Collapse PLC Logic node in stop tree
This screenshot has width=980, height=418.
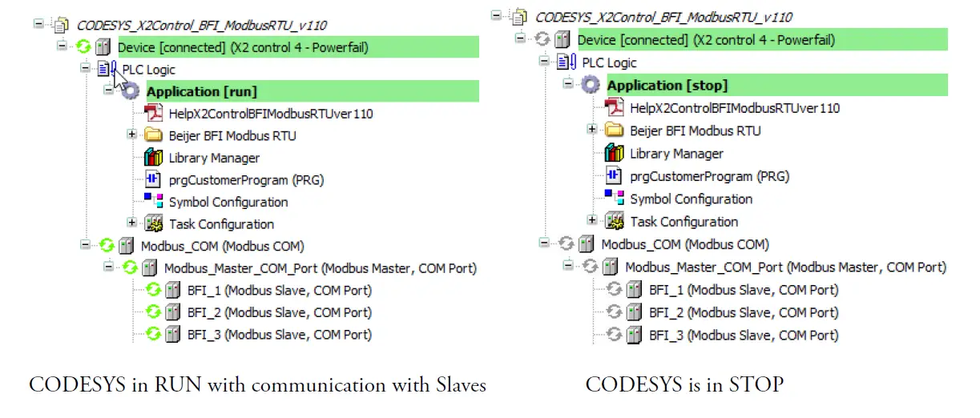click(x=545, y=62)
